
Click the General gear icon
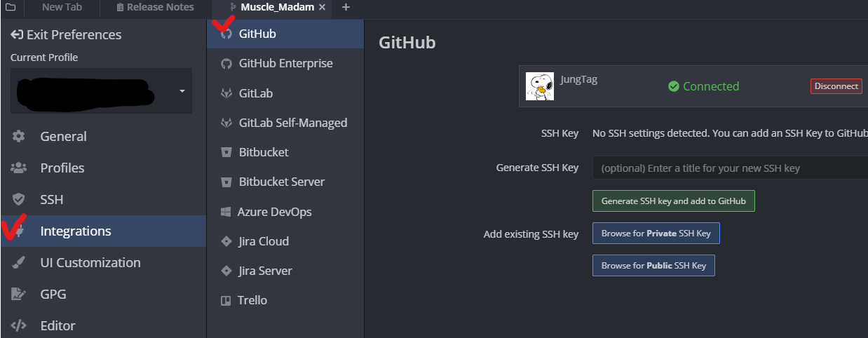click(19, 137)
